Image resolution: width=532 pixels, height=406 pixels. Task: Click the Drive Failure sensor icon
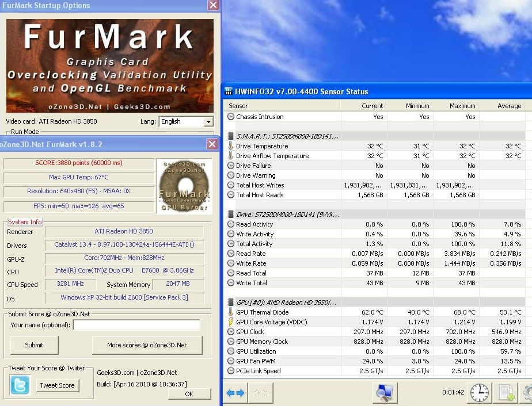(x=231, y=166)
